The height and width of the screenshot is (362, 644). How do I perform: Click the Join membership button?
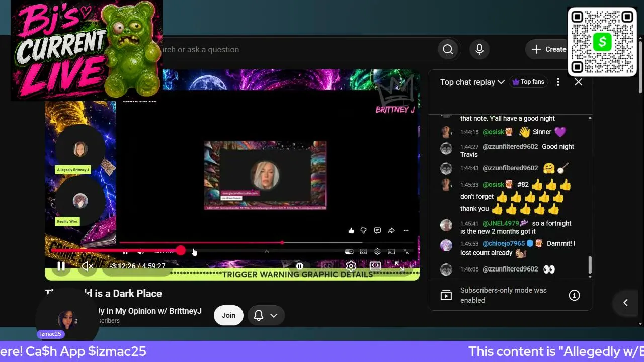point(228,315)
